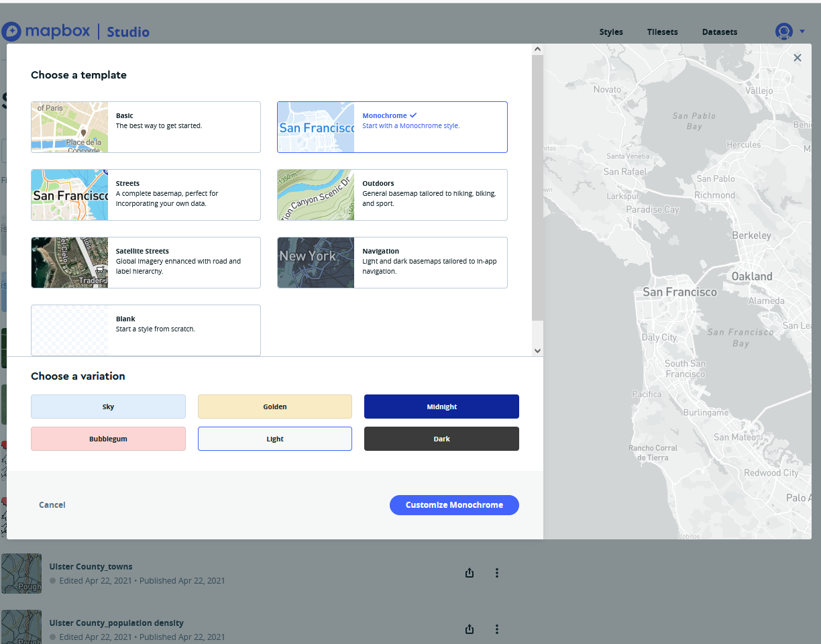821x644 pixels.
Task: Click share icon for Ulster County_population density
Action: point(470,629)
